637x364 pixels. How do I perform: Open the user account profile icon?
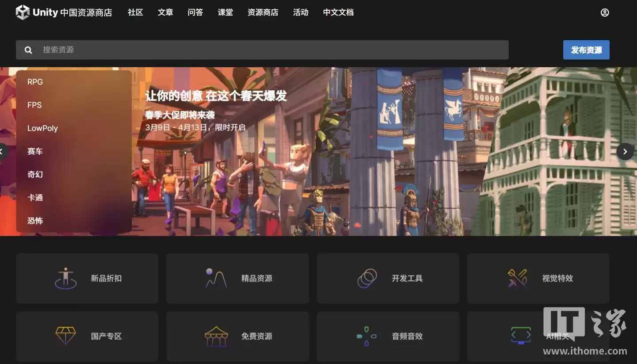click(x=605, y=12)
